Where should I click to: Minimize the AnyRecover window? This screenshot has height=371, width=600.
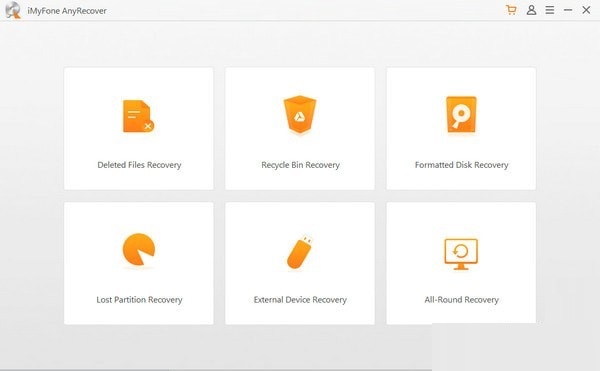click(568, 10)
